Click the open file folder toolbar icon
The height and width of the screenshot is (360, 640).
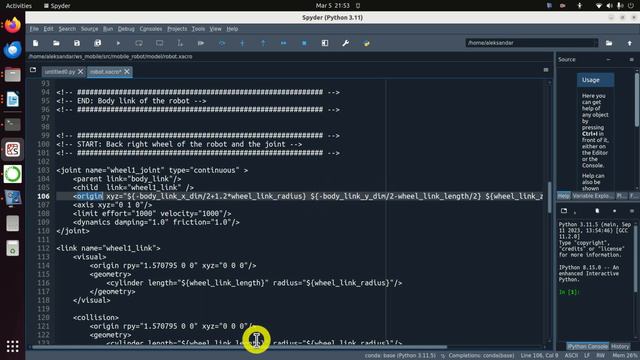[56, 43]
